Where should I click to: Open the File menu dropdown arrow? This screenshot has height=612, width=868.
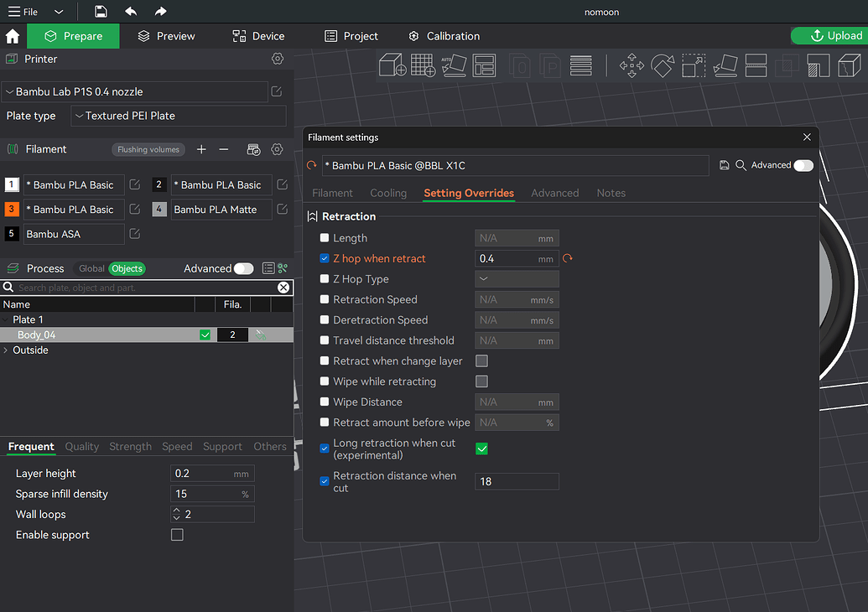59,12
